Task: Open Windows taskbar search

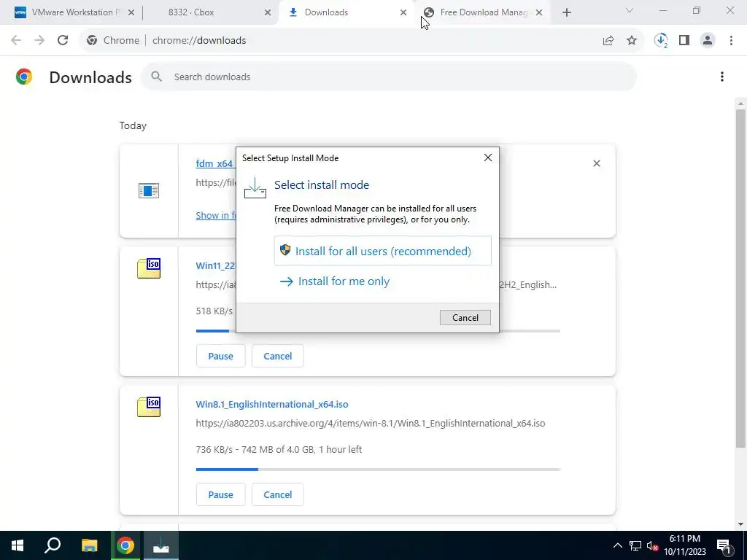Action: 53,545
